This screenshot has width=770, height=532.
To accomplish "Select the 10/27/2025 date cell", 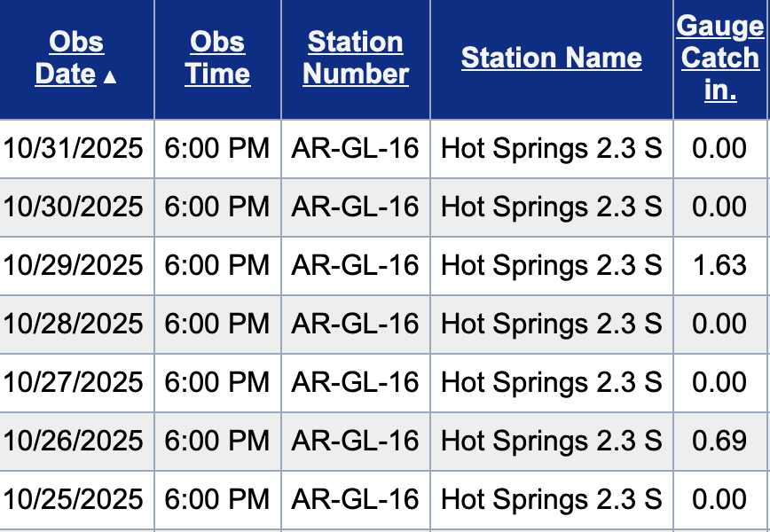I will [73, 382].
